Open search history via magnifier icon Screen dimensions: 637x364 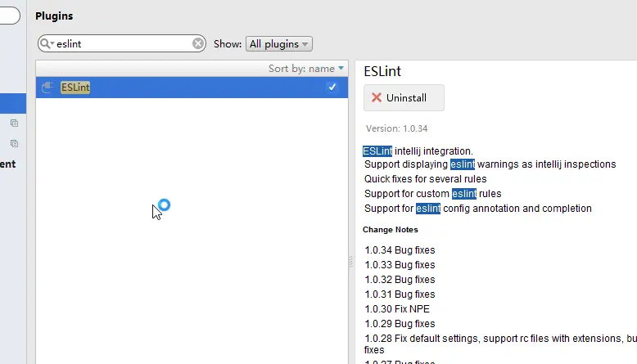[x=47, y=43]
